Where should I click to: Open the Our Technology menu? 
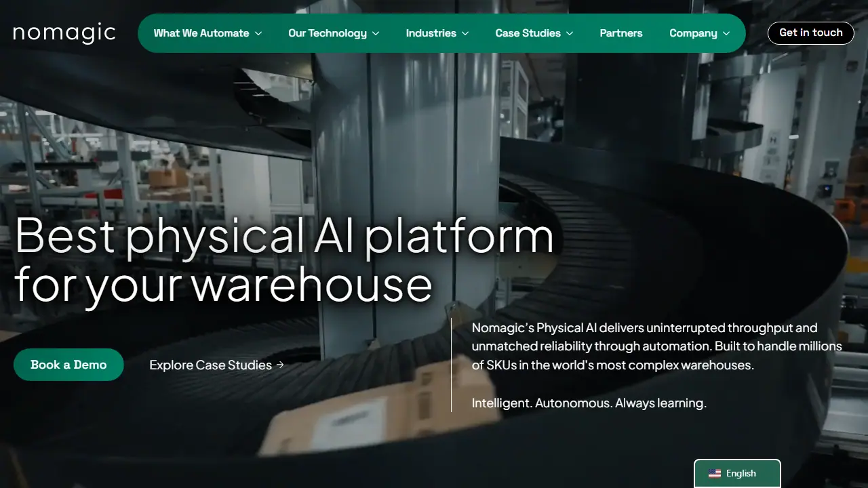tap(334, 33)
